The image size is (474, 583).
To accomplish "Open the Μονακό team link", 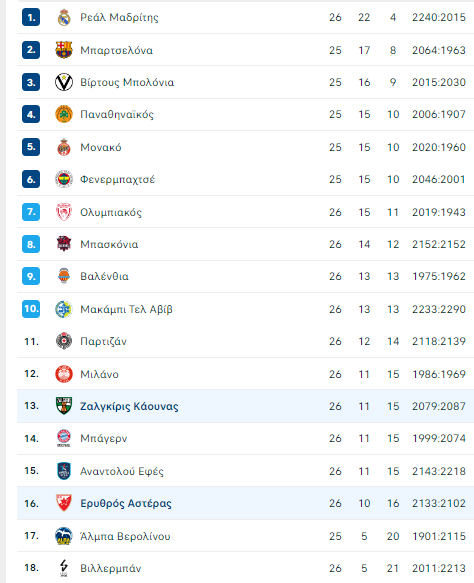I will 101,147.
